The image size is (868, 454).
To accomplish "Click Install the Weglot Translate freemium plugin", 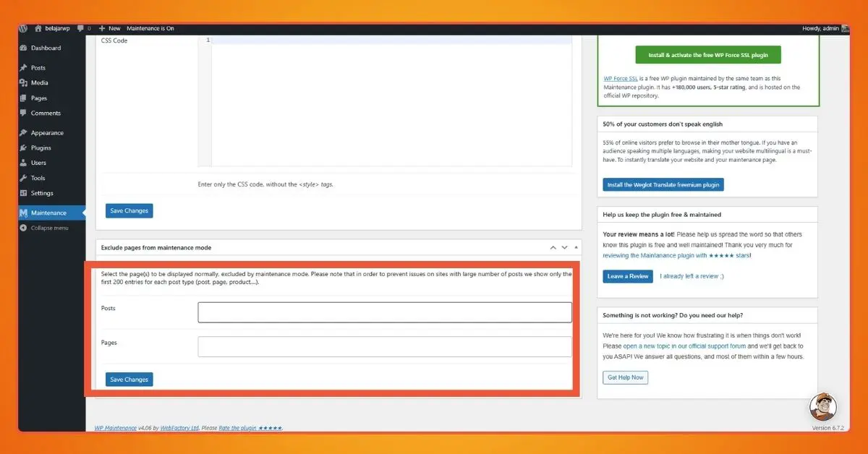I will [x=663, y=184].
